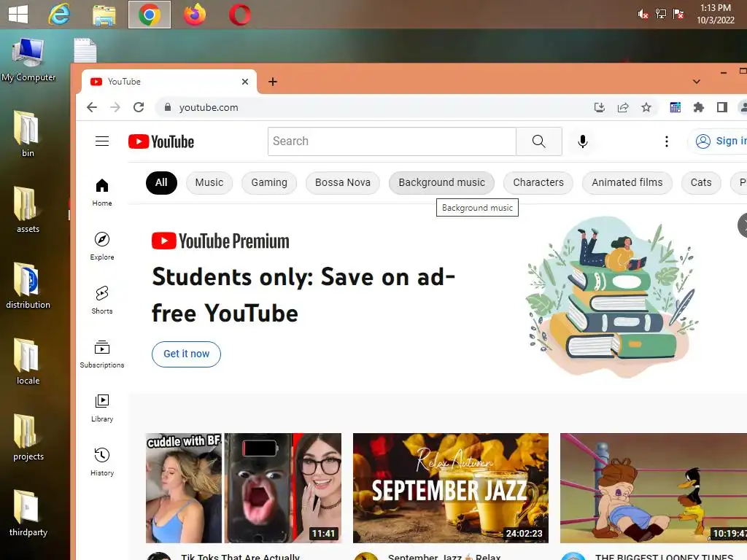Screen dimensions: 747x560
Task: Go forward in Chrome's history
Action: pyautogui.click(x=115, y=107)
